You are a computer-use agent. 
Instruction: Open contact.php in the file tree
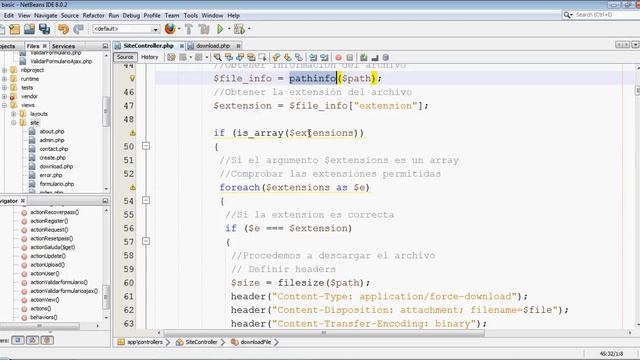pos(53,149)
